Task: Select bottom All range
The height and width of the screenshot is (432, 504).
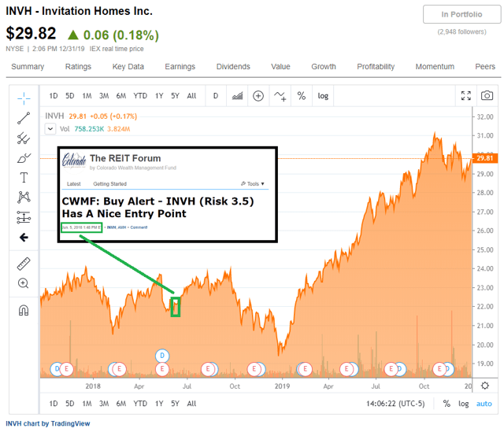Action: (191, 404)
